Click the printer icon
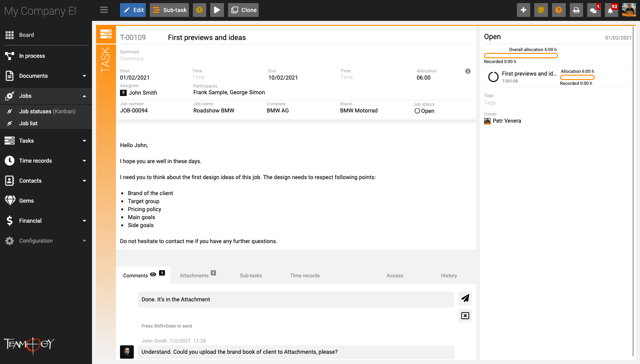 click(576, 10)
